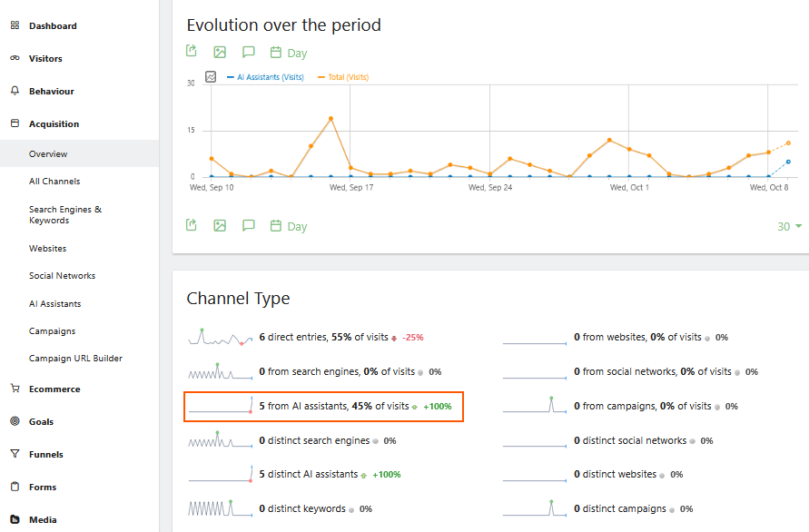The image size is (809, 532).
Task: Click the Goals target icon in sidebar
Action: click(15, 421)
